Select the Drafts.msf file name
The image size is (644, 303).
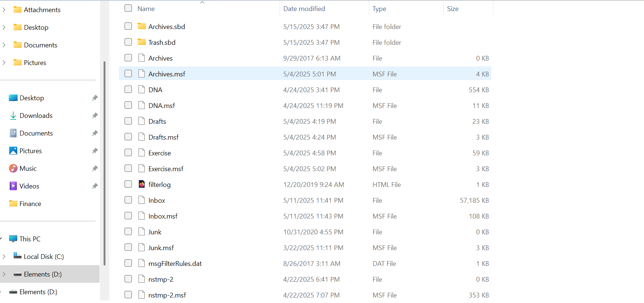coord(163,137)
